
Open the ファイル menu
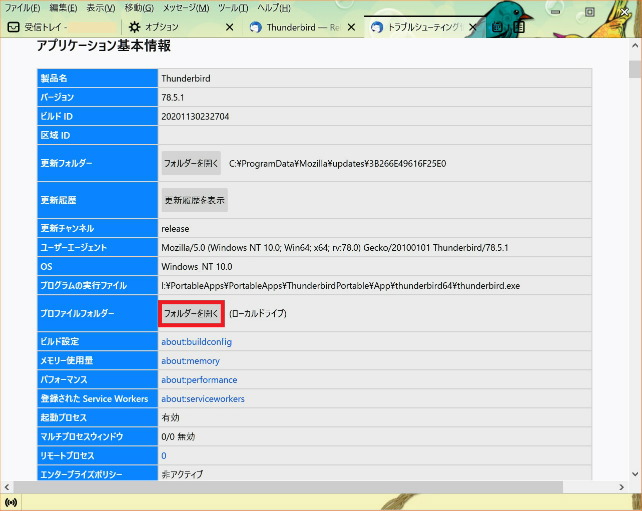tap(22, 8)
